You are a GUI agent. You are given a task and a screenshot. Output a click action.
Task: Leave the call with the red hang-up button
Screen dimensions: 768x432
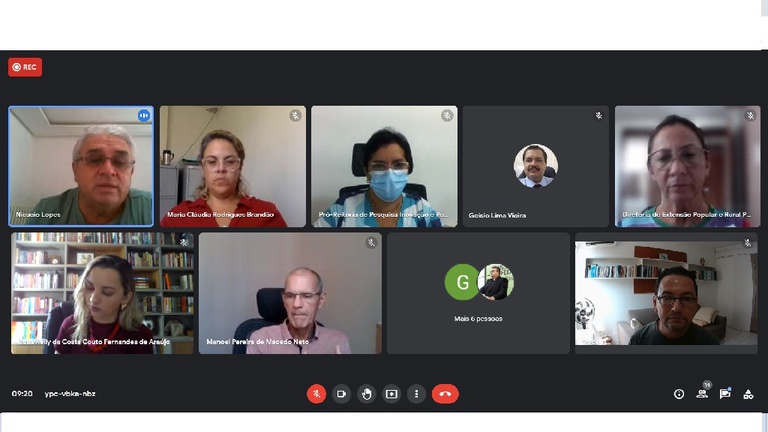tap(445, 394)
